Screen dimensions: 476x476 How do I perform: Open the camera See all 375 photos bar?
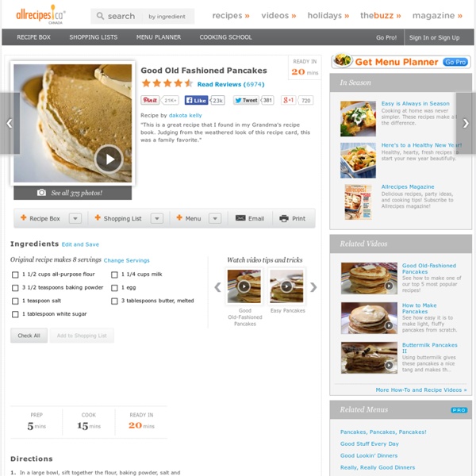click(72, 193)
